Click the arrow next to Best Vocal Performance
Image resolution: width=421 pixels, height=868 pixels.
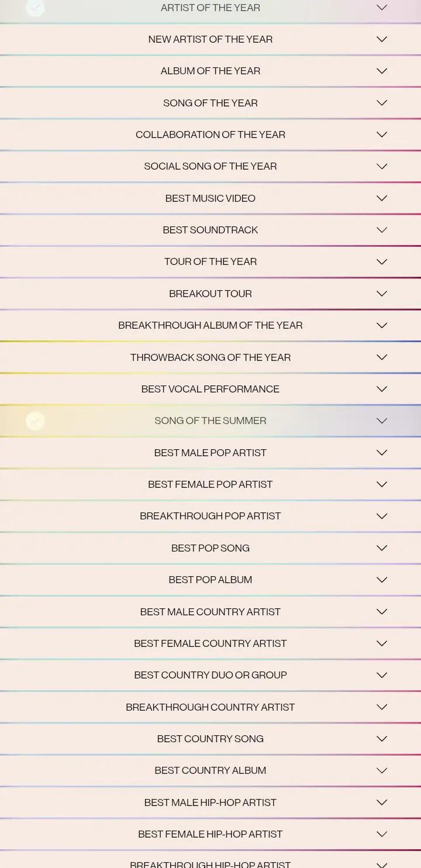point(382,389)
